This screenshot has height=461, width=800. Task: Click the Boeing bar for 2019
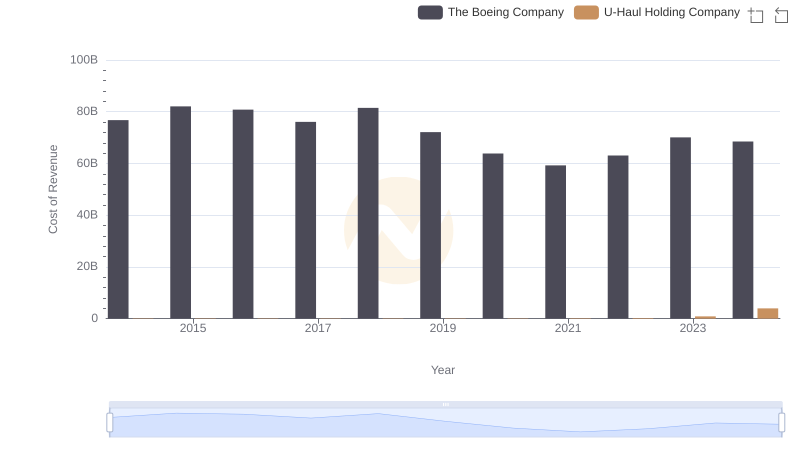coord(431,225)
